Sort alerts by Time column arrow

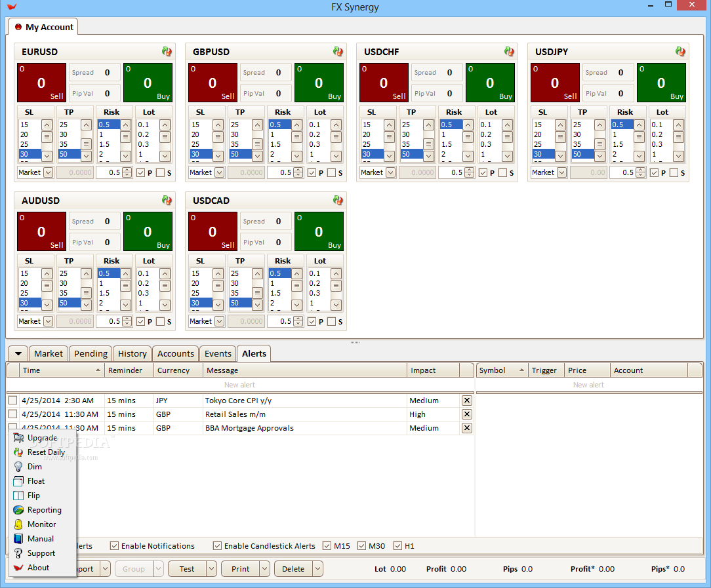[98, 370]
